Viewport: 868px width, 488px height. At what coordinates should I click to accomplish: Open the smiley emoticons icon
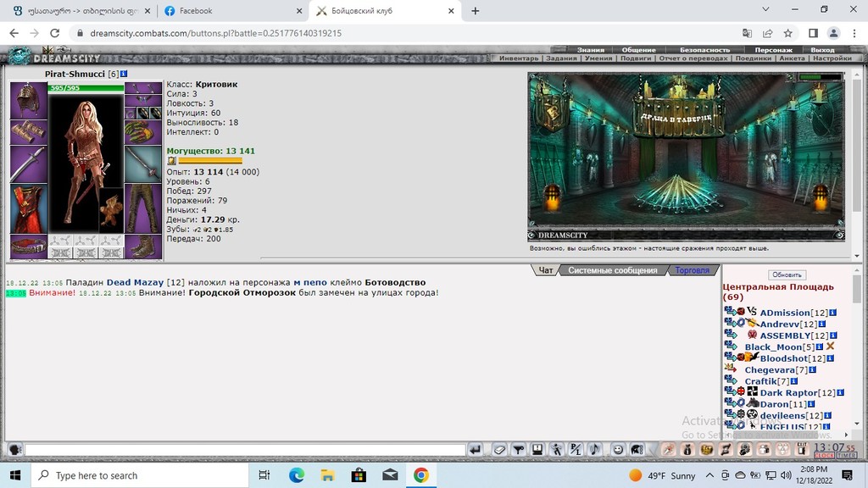[618, 450]
